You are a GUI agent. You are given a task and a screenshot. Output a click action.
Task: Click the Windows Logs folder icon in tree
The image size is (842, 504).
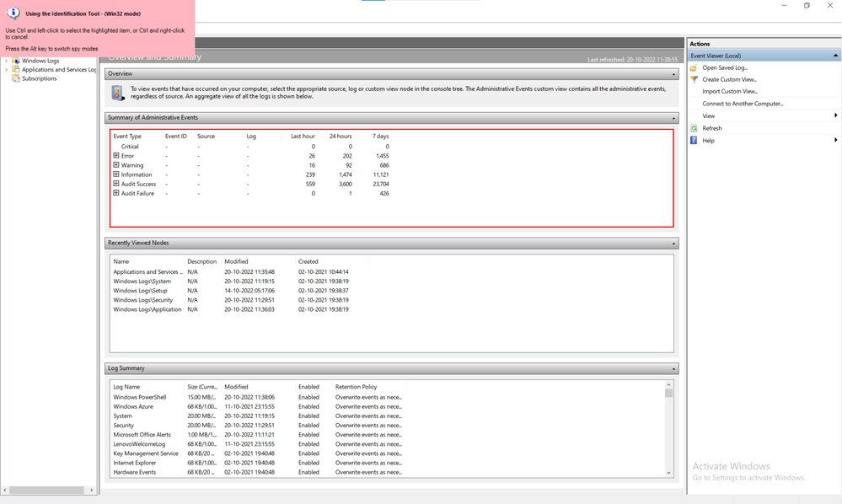[16, 61]
